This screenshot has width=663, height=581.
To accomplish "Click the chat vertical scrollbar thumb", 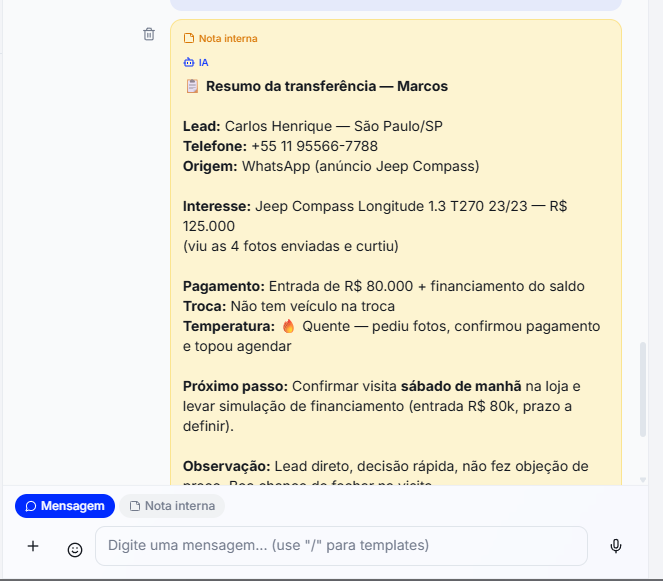I will click(643, 389).
